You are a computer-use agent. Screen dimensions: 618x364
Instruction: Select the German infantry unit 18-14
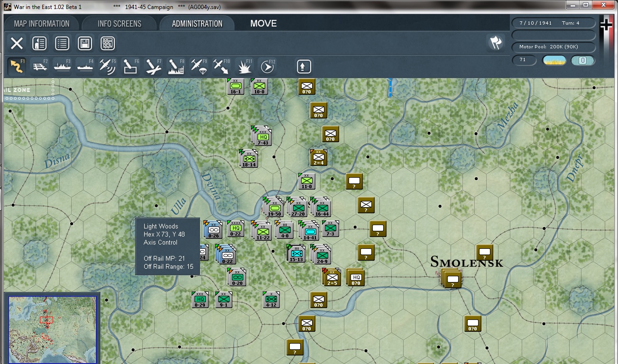249,159
